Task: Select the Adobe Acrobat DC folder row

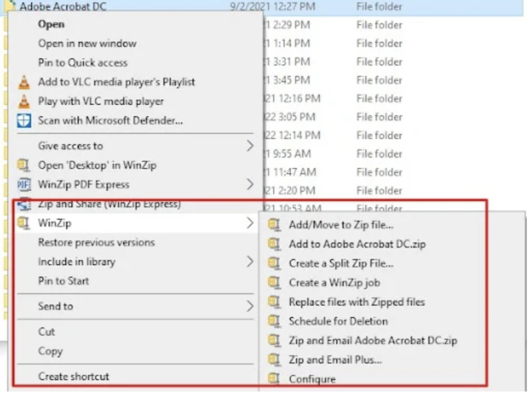Action: click(x=263, y=7)
